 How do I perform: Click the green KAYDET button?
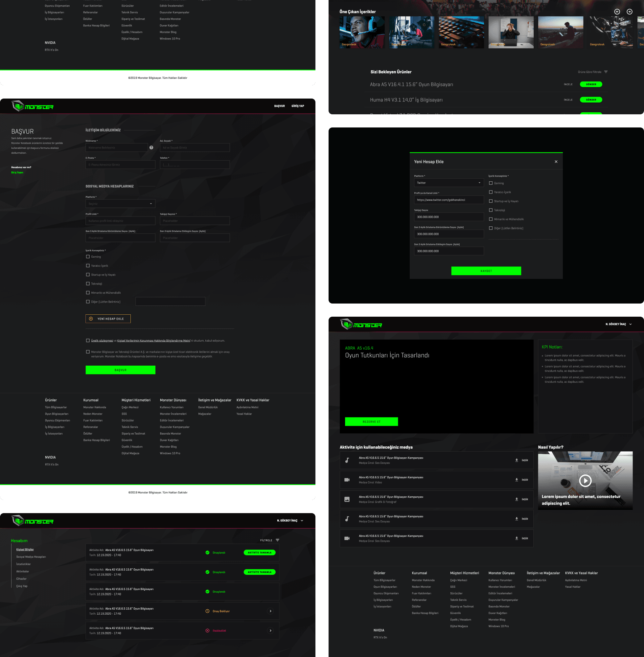click(486, 271)
